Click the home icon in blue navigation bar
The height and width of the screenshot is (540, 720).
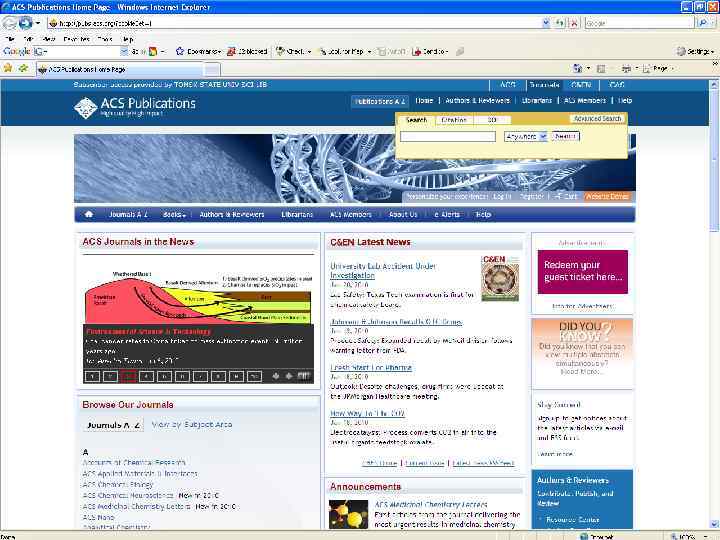click(89, 214)
